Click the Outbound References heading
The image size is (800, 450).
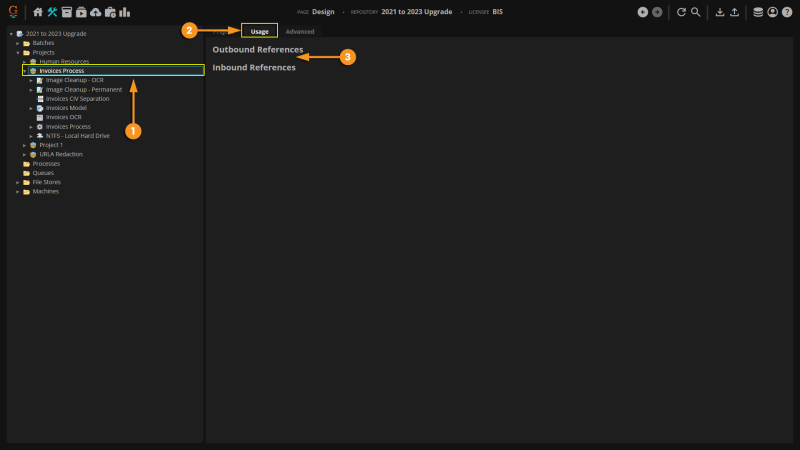258,49
